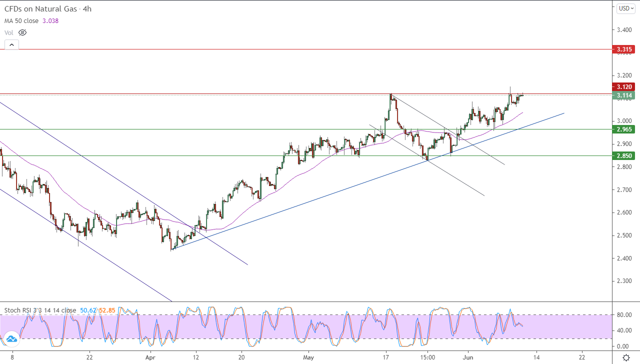Viewport: 640px width, 364px height.
Task: Collapse the indicator legend with chevron button
Action: click(11, 44)
